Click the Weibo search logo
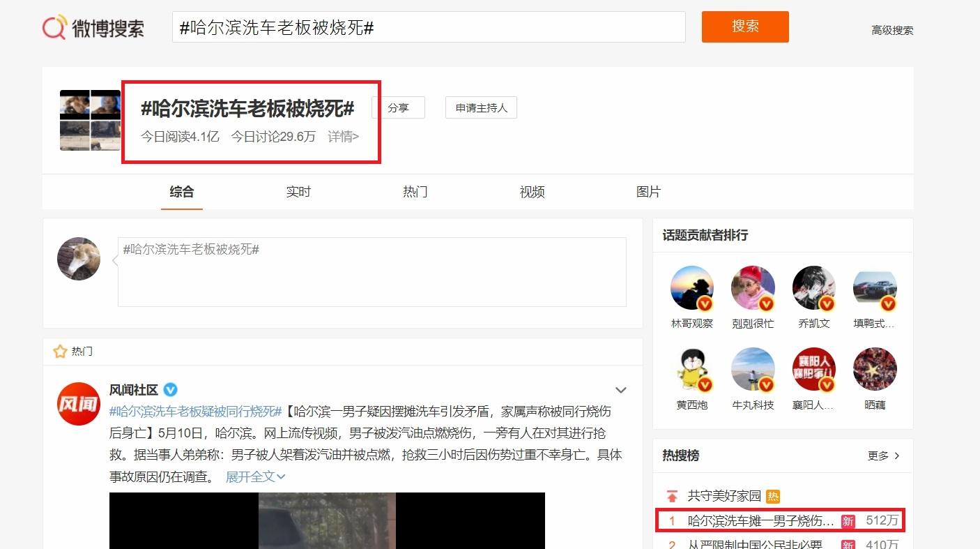 pos(93,28)
